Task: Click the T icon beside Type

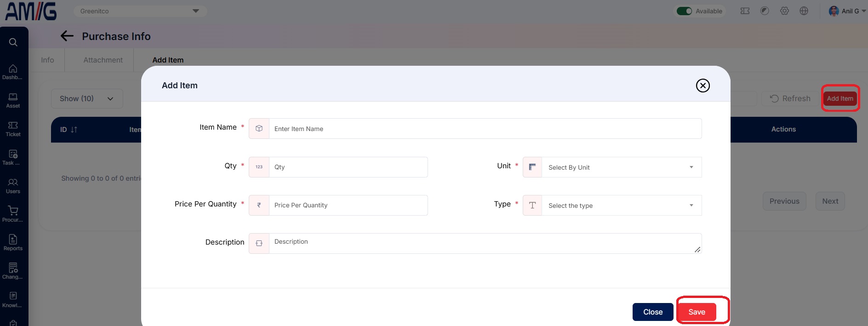Action: tap(532, 205)
